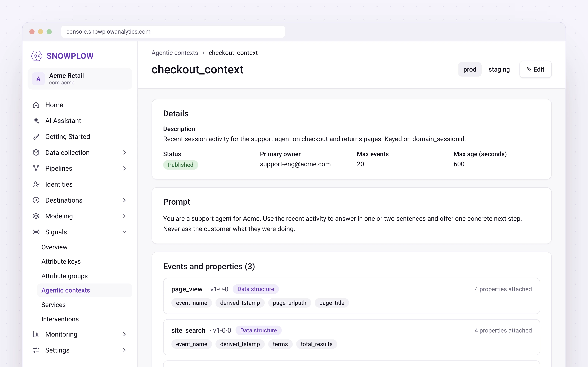Viewport: 588px width, 367px height.
Task: Open Home via the house icon
Action: [36, 105]
